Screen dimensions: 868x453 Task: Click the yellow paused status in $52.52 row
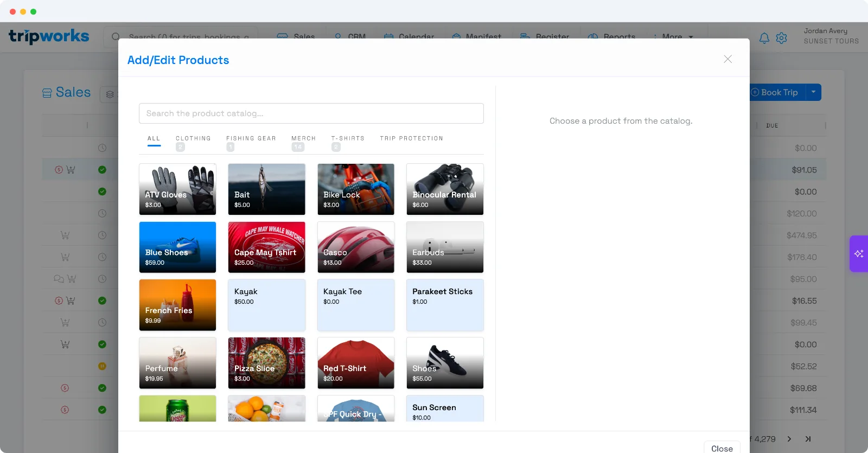click(x=102, y=366)
